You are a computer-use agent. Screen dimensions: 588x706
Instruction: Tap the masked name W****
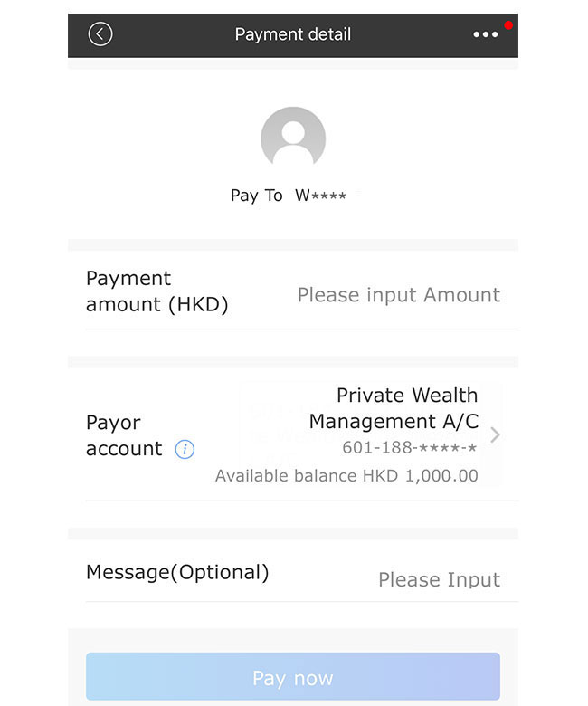[321, 196]
